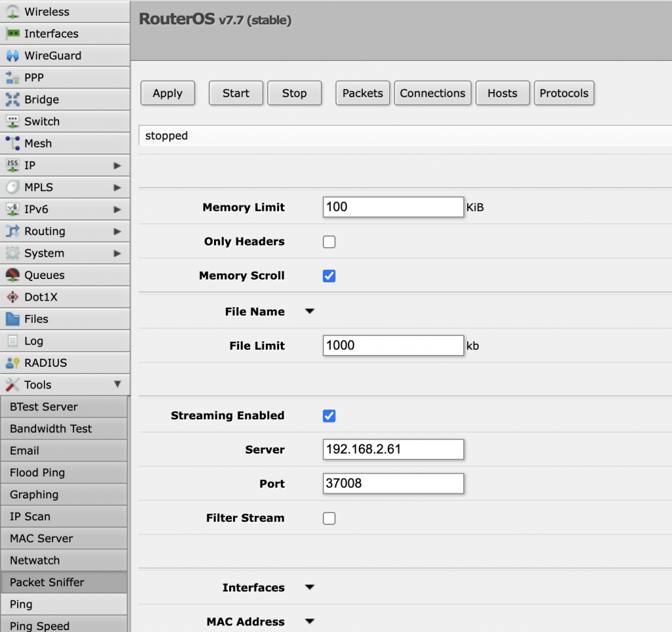Click the Wireless icon in the sidebar

click(x=13, y=12)
